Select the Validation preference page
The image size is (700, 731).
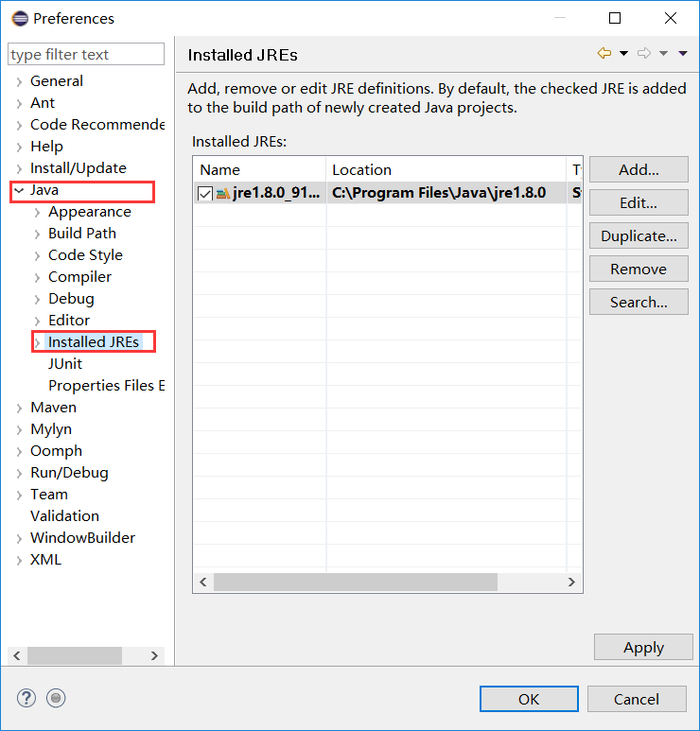click(65, 516)
